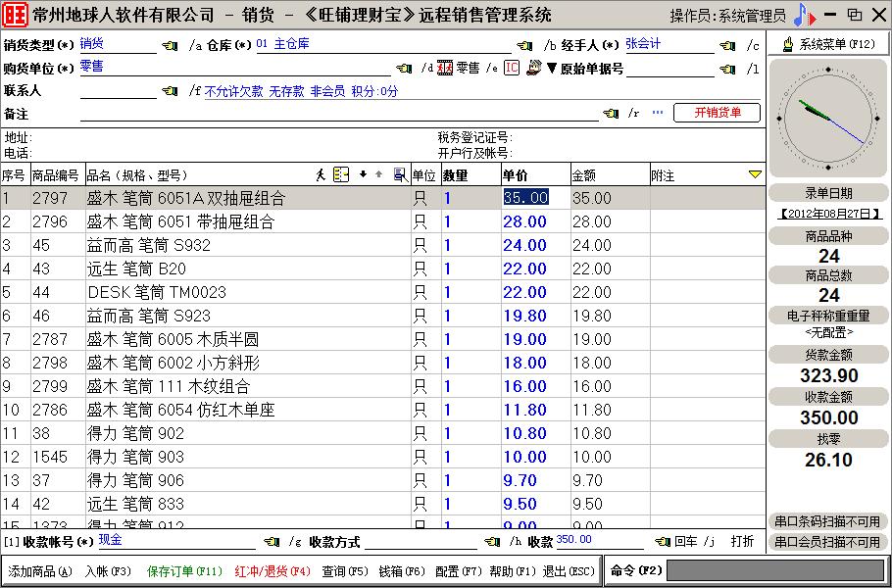Click the yellow list icon in header
The width and height of the screenshot is (892, 588).
point(341,174)
